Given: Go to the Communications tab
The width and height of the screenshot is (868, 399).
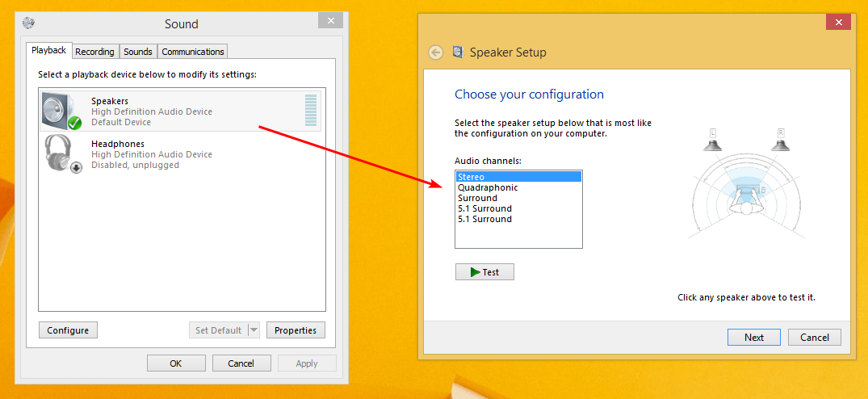Looking at the screenshot, I should coord(193,52).
